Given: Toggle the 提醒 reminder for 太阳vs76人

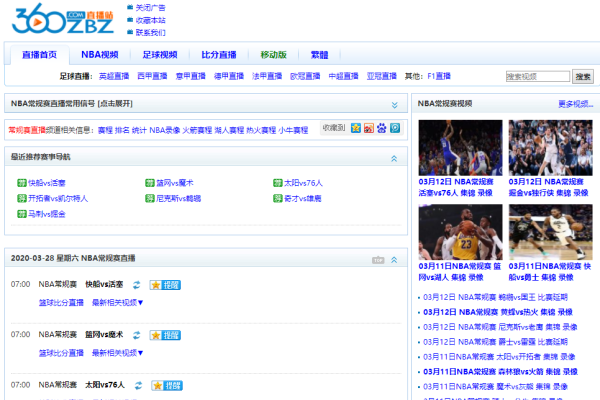Looking at the screenshot, I should [x=167, y=385].
